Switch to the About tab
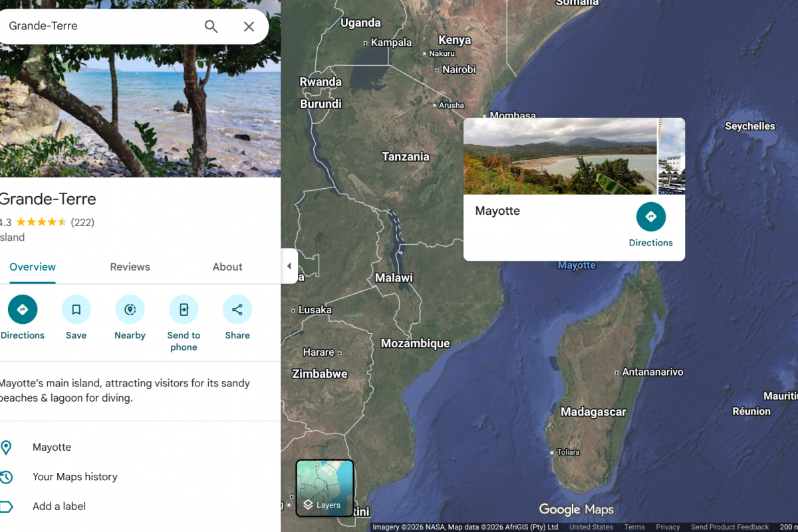Image resolution: width=798 pixels, height=532 pixels. click(227, 267)
